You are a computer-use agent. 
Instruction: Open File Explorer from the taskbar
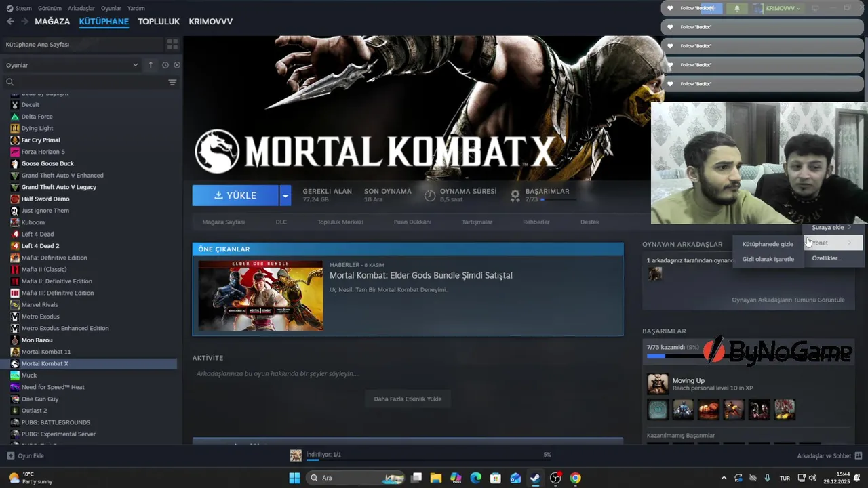click(435, 478)
